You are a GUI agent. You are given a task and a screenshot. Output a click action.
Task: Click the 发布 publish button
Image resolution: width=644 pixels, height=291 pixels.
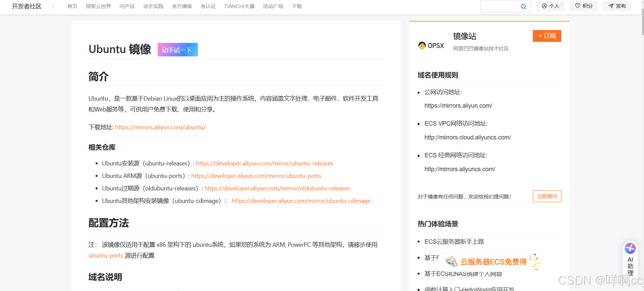(x=617, y=6)
